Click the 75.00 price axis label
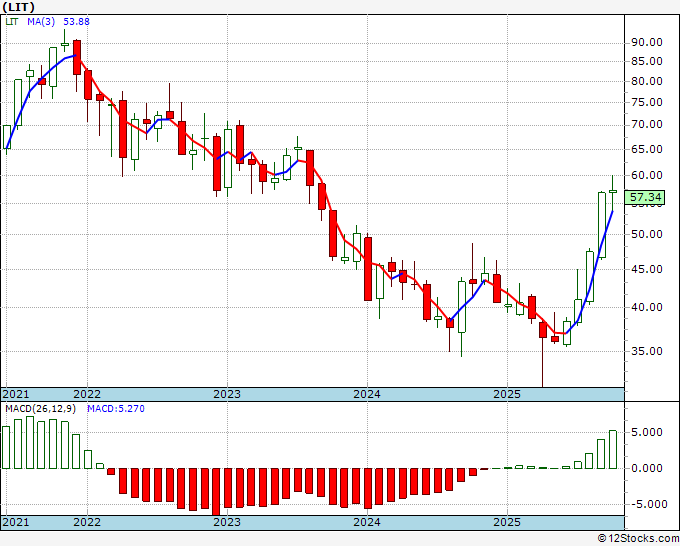The width and height of the screenshot is (680, 546). pyautogui.click(x=647, y=102)
